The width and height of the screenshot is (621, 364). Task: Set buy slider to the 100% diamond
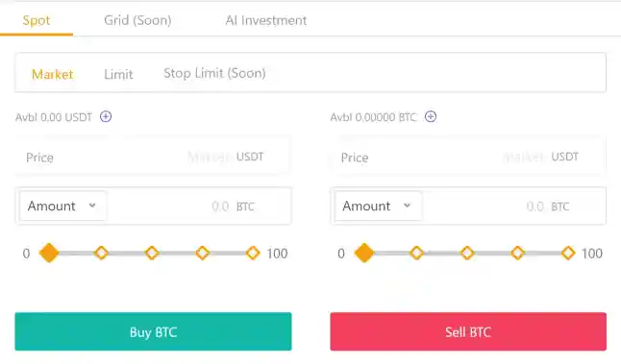click(x=253, y=253)
